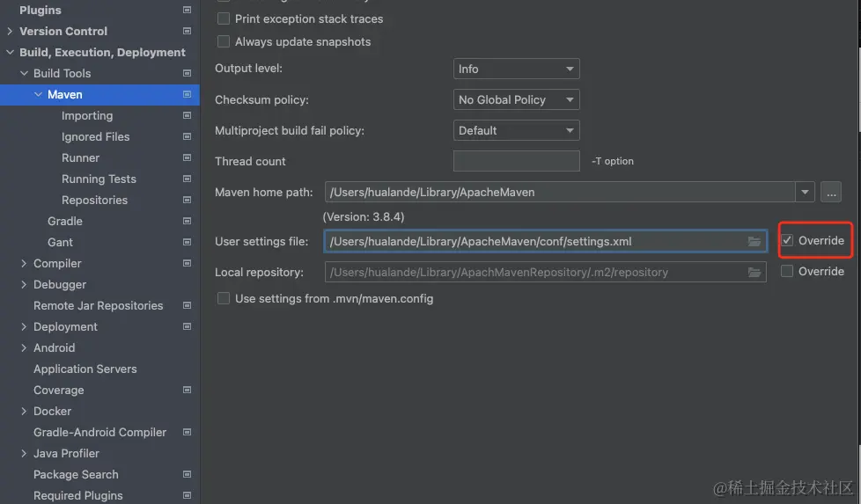Browse folder icon in Local repository field
Image resolution: width=861 pixels, height=504 pixels.
tap(754, 272)
